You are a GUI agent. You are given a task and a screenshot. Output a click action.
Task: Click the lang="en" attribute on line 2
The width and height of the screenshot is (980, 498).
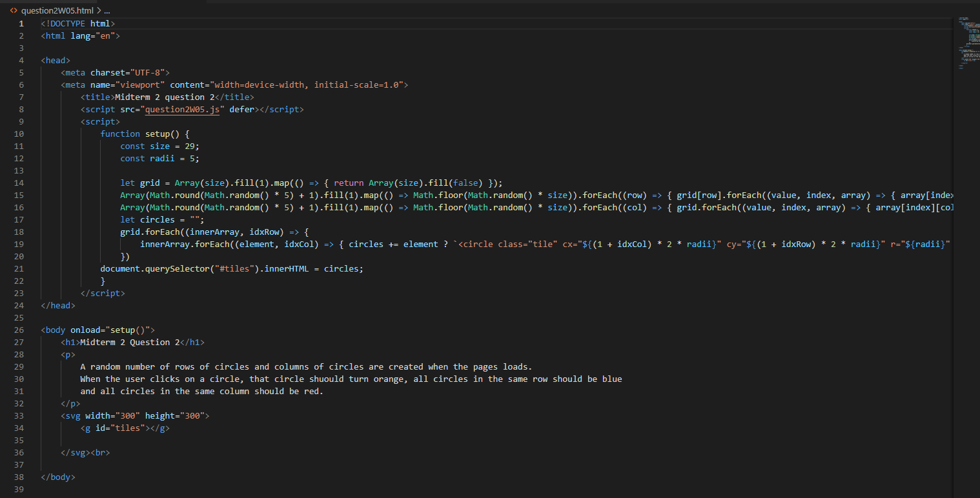(x=93, y=36)
